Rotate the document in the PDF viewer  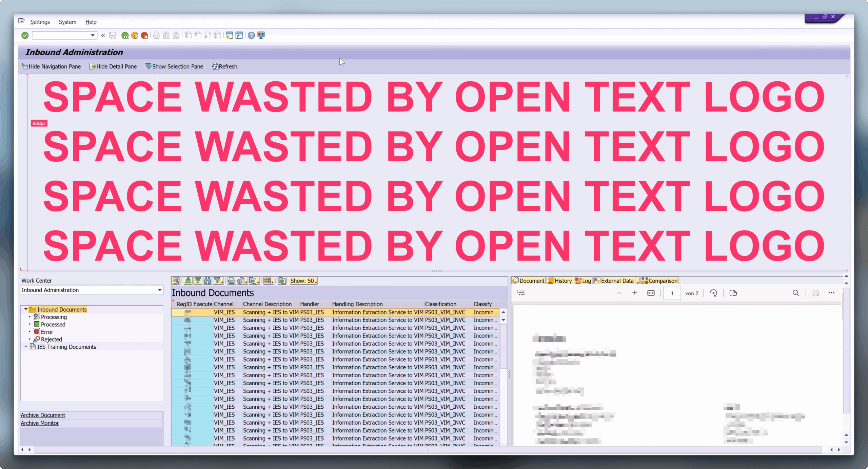click(713, 293)
